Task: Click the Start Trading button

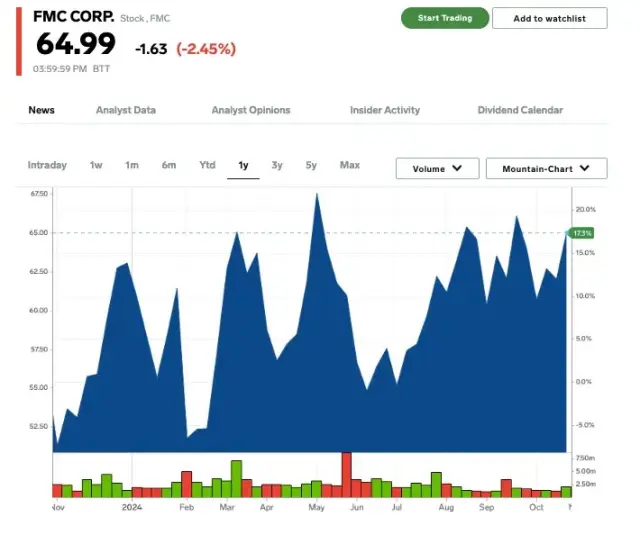Action: click(444, 18)
